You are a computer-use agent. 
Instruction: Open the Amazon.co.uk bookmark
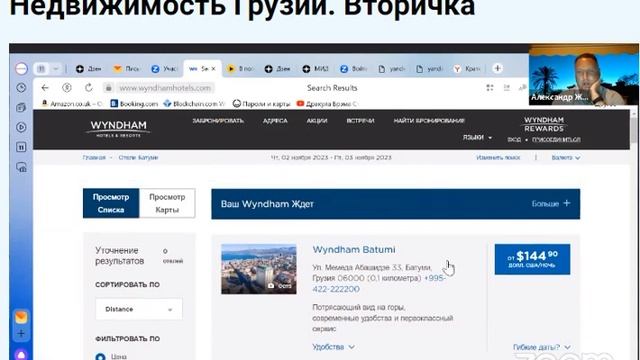[x=72, y=104]
